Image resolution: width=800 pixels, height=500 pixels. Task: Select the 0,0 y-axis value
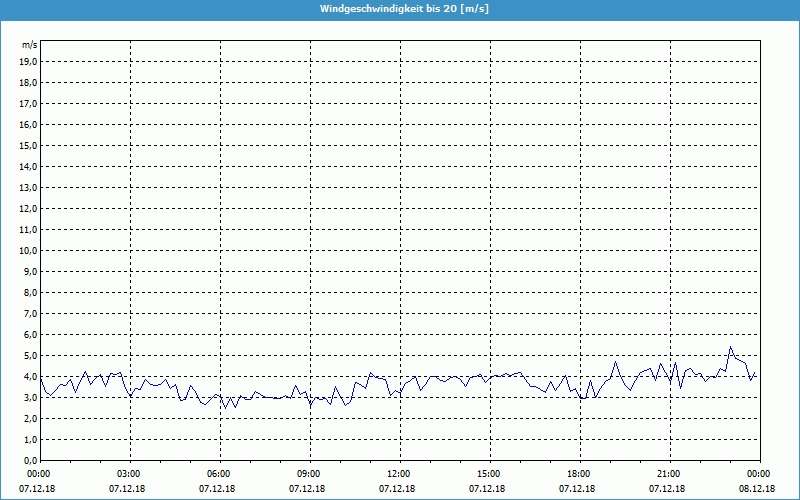tap(30, 460)
